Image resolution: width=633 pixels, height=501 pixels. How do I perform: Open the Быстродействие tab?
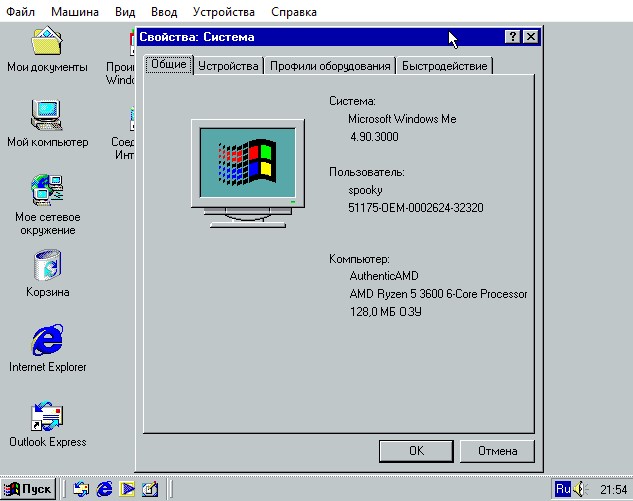click(x=444, y=66)
